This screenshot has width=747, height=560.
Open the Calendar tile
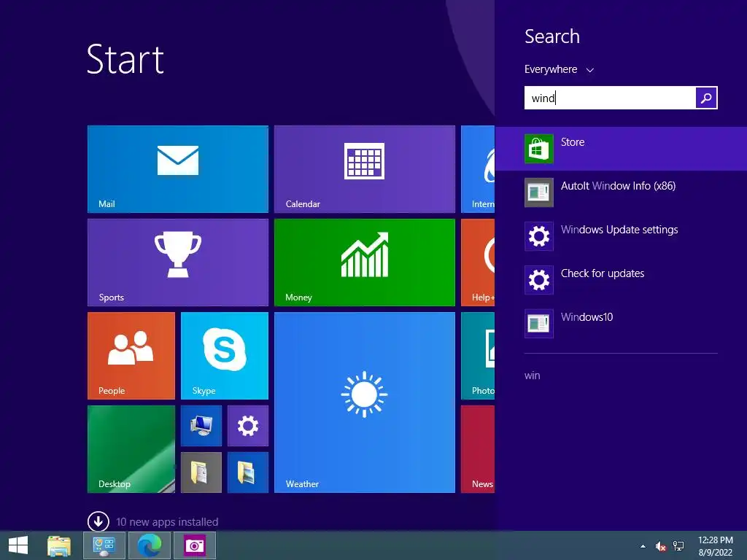365,169
